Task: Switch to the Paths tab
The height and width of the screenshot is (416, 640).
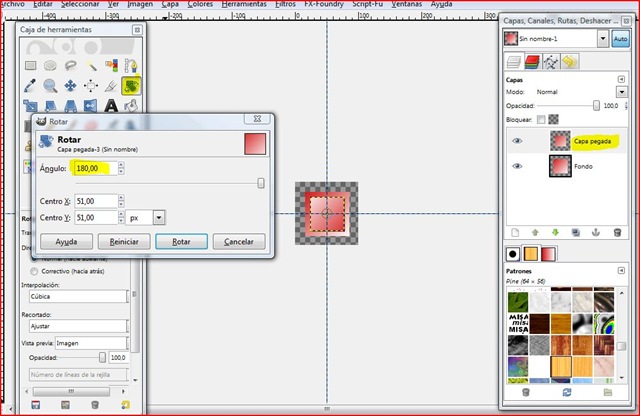Action: [551, 62]
